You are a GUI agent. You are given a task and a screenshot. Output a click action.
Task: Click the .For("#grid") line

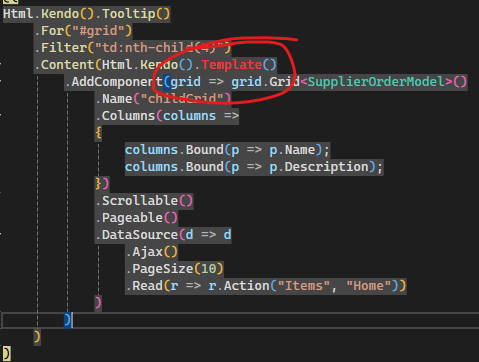pos(83,31)
